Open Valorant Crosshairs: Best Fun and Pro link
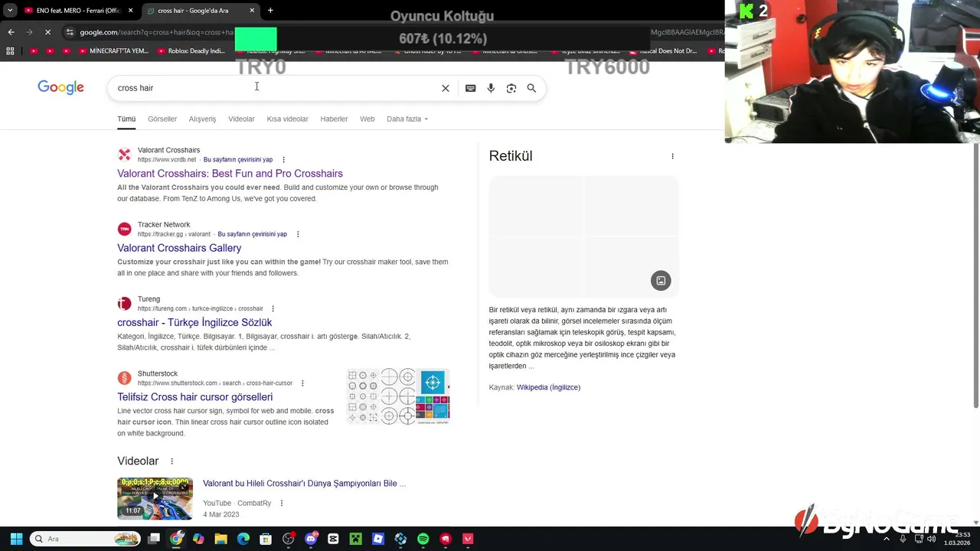Screen dimensions: 980x551 point(230,174)
